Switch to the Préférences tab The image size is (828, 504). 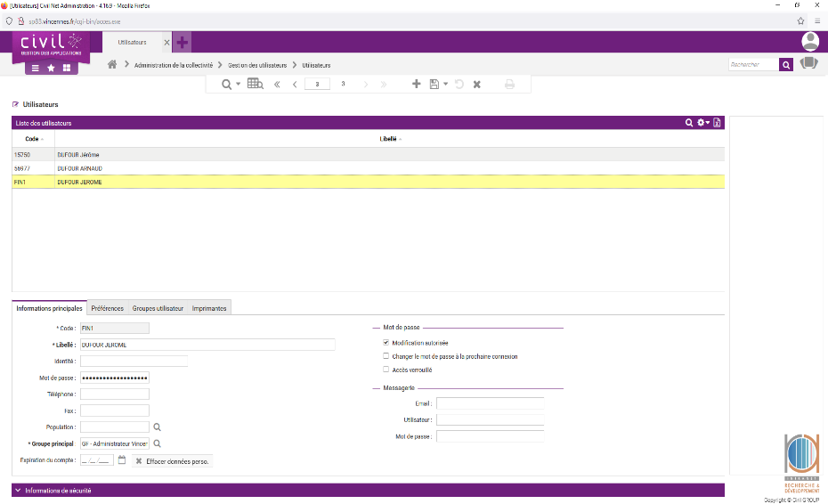[107, 308]
